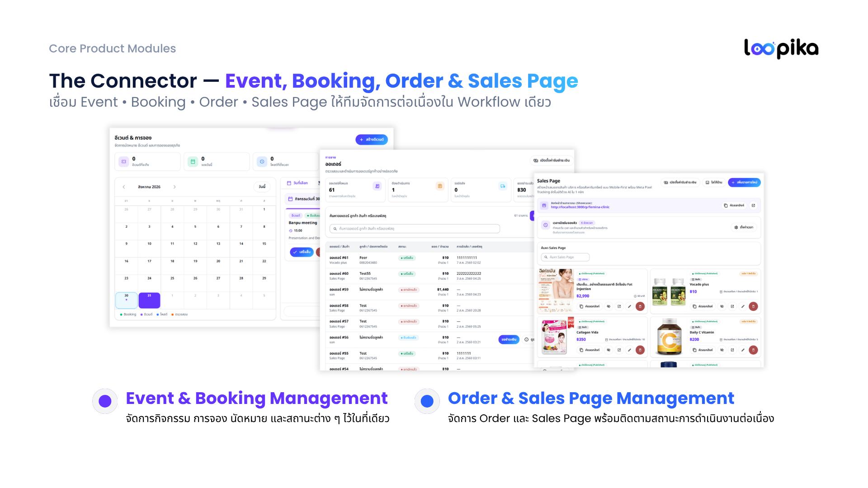This screenshot has height=488, width=868.
Task: Delete the Vocado plus sales page
Action: (753, 306)
